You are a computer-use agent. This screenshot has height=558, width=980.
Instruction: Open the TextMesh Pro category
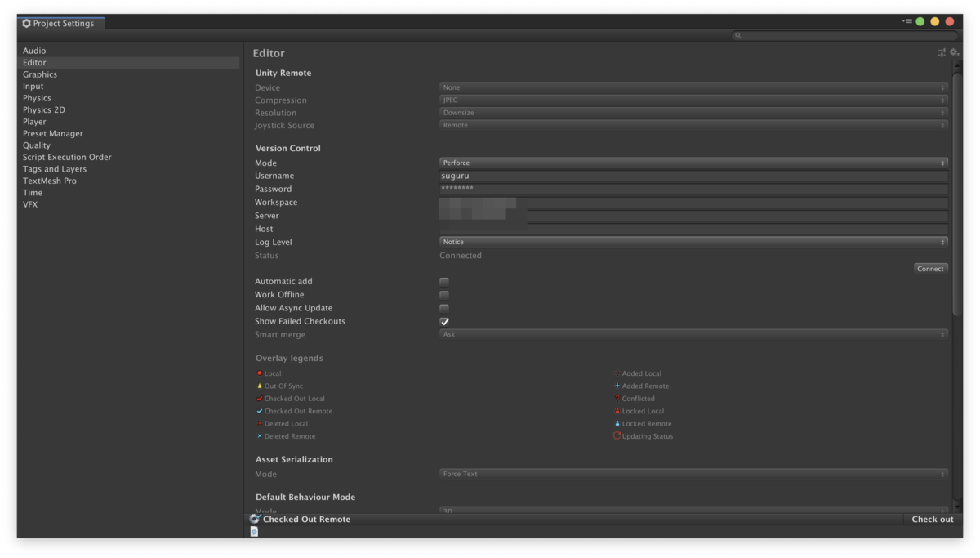click(x=50, y=181)
